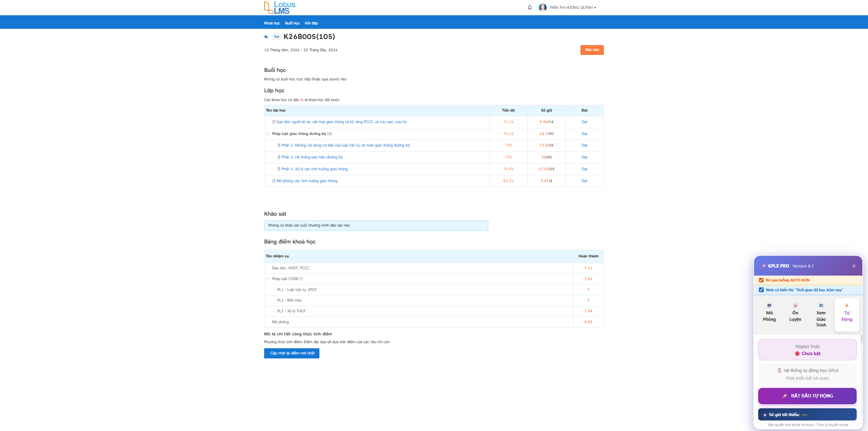This screenshot has height=431, width=868.
Task: Open Phần 1 luật trật tự link
Action: click(346, 145)
